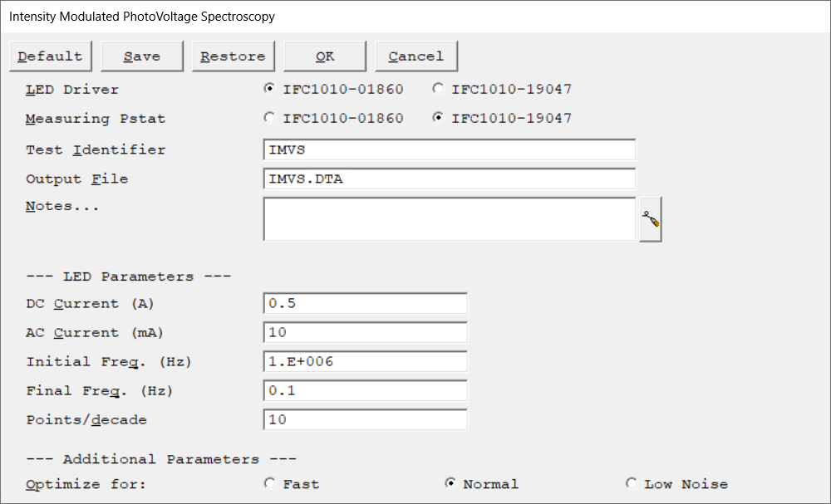The image size is (831, 504).
Task: Open the Notes editor icon button
Action: pyautogui.click(x=650, y=221)
